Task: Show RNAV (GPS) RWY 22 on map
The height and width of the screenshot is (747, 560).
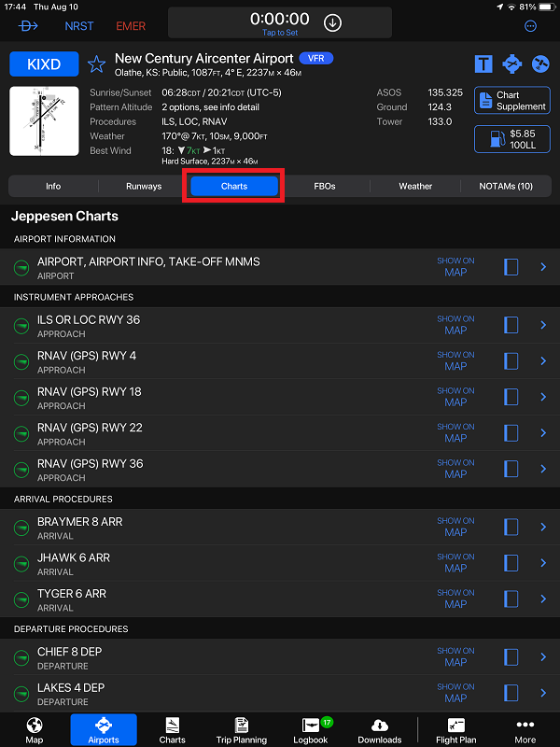Action: [455, 432]
